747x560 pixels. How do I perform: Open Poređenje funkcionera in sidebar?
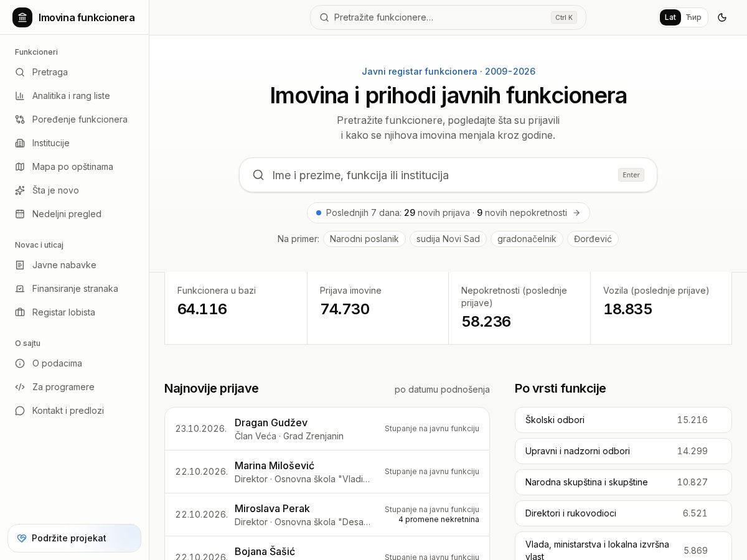tap(75, 119)
